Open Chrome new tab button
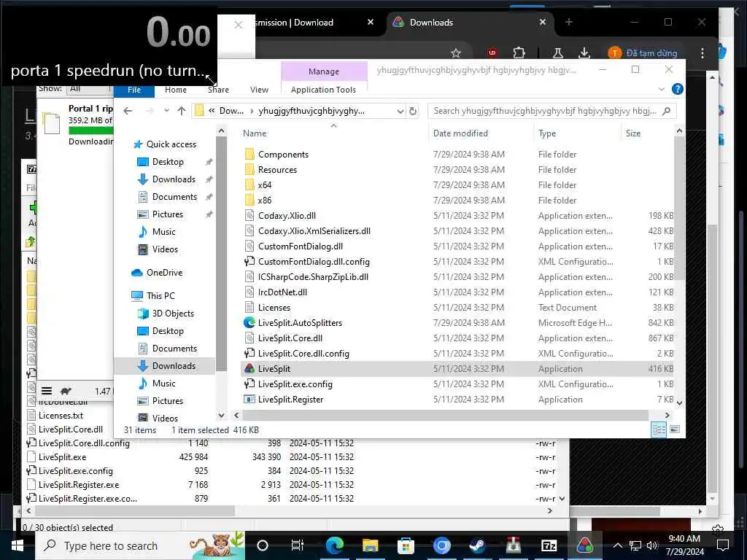Viewport: 747px width, 560px height. [x=569, y=23]
